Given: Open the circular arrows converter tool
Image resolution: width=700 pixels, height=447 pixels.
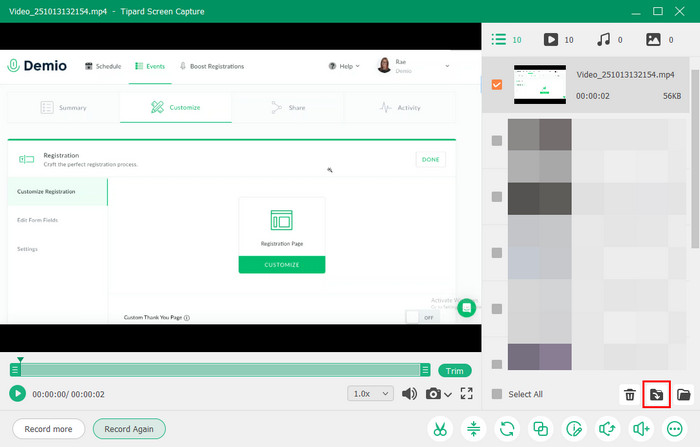Looking at the screenshot, I should coord(507,429).
